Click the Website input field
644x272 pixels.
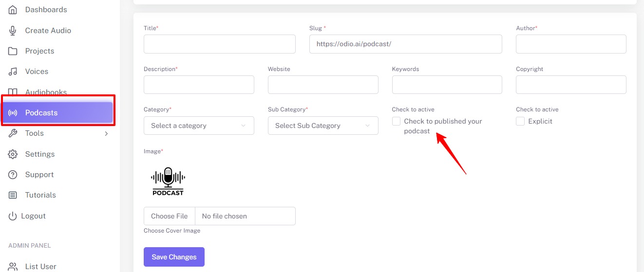(x=323, y=85)
